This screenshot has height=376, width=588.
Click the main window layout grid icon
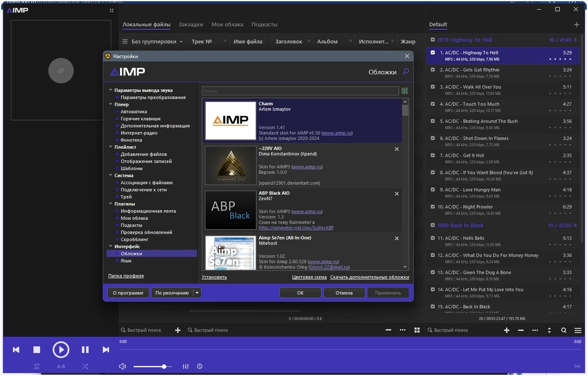tap(111, 10)
